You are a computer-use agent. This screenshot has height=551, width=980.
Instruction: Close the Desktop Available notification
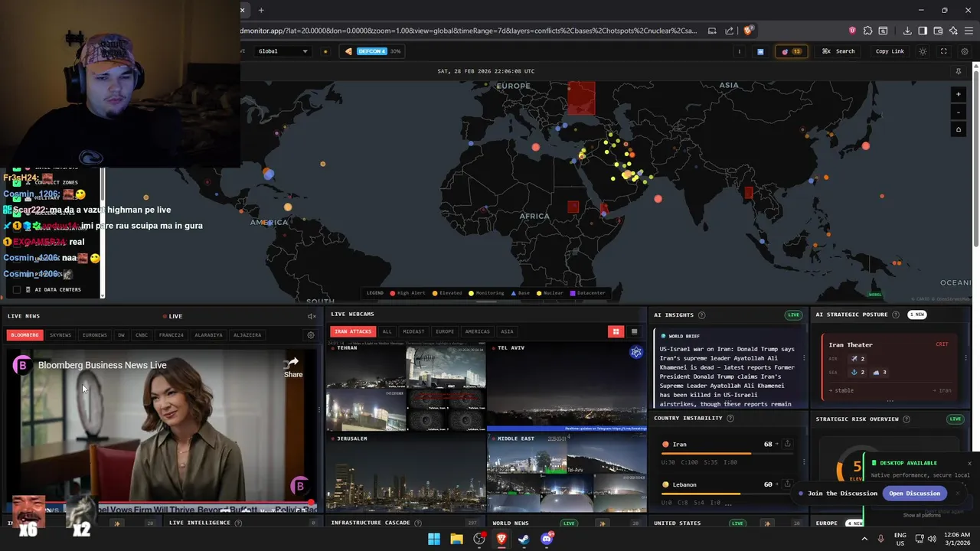[x=969, y=463]
